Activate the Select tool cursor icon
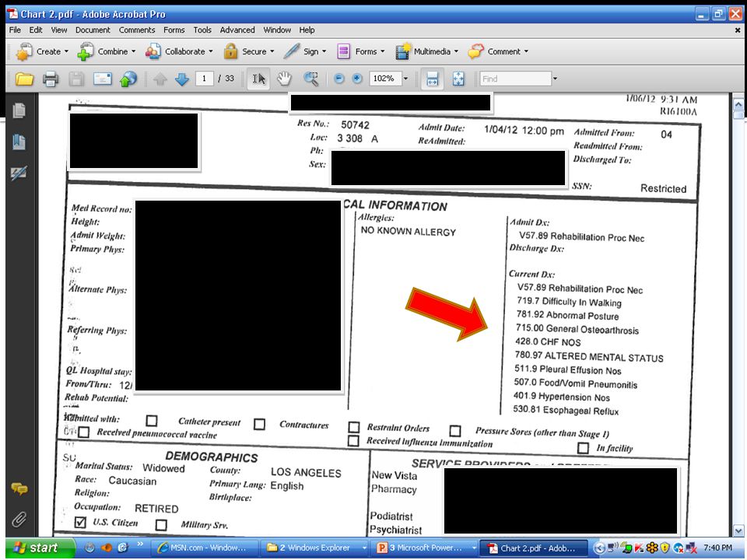 click(x=258, y=79)
